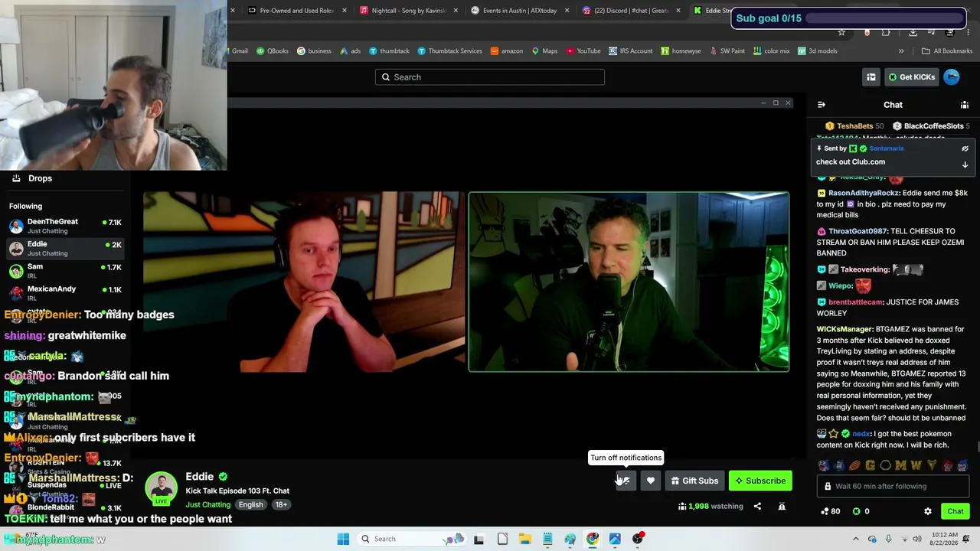This screenshot has height=551, width=980.
Task: Show the chat viewers list icon
Action: [965, 105]
